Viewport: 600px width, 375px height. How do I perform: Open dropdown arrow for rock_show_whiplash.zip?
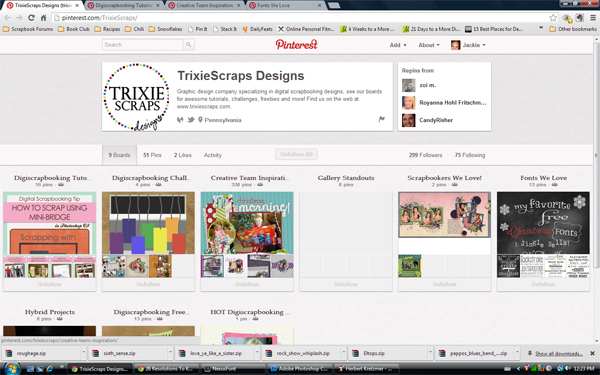click(344, 353)
